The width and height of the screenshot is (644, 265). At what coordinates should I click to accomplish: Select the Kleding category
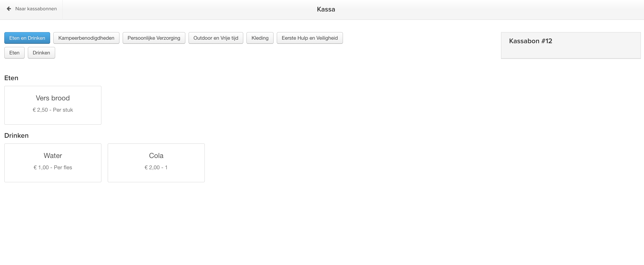coord(260,38)
